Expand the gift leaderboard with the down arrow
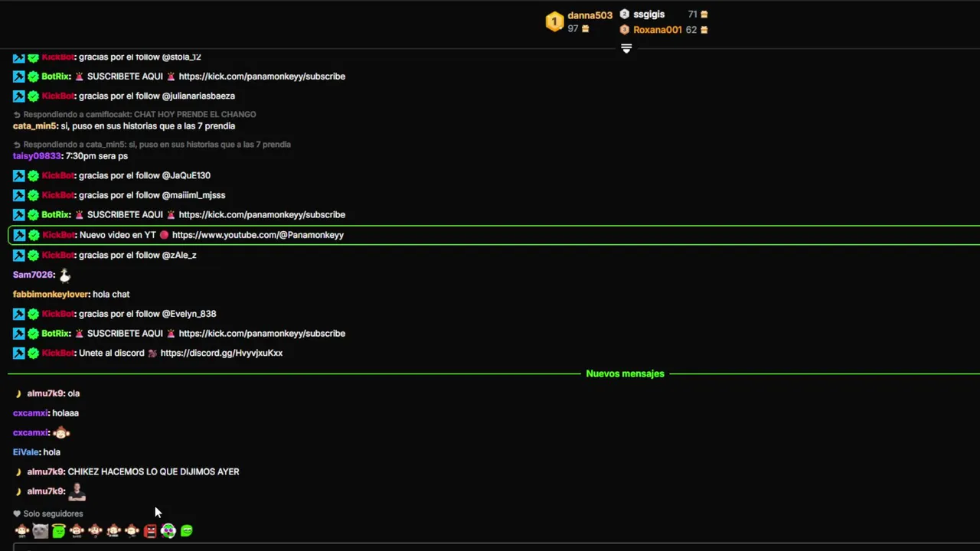Image resolution: width=980 pixels, height=551 pixels. click(x=626, y=49)
